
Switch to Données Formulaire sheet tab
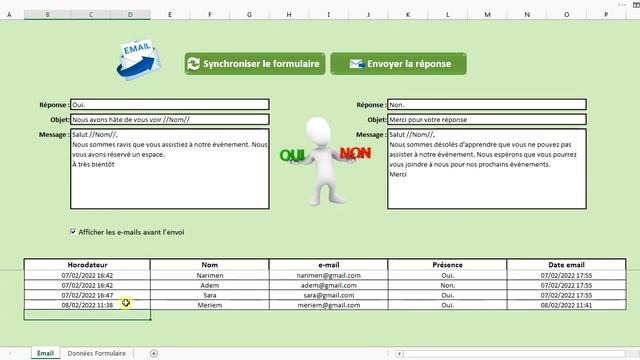(x=97, y=353)
